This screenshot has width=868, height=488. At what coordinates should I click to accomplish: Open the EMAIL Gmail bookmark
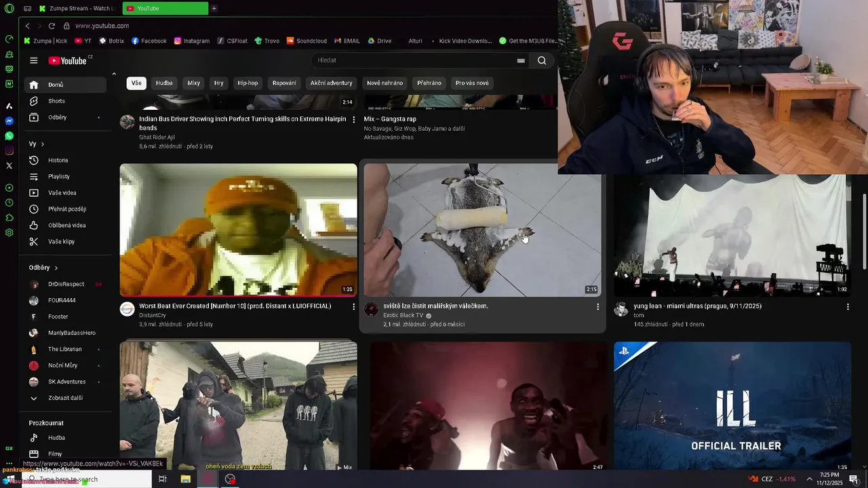point(347,41)
